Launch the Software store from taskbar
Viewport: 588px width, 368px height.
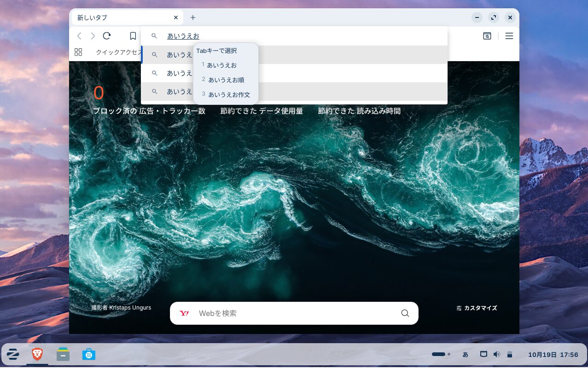coord(89,354)
